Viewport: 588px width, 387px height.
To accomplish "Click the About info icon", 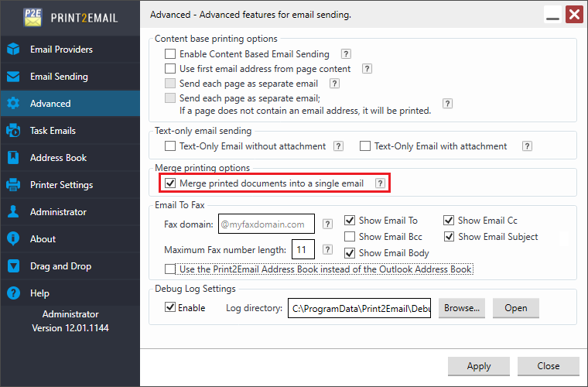I will [x=13, y=239].
